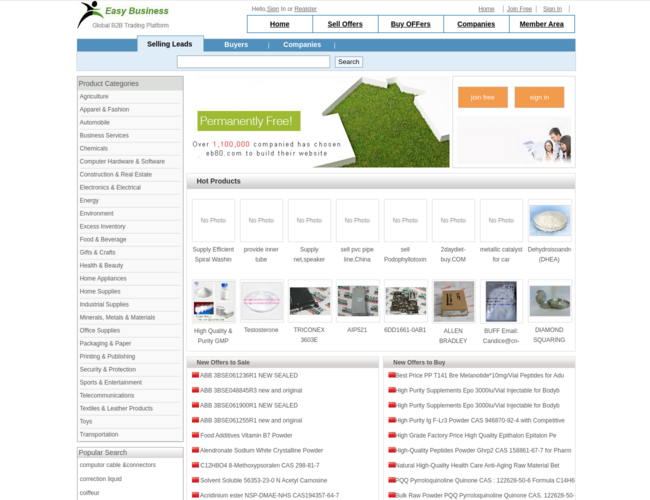The image size is (650, 500).
Task: Click the orange join free button
Action: [x=482, y=97]
